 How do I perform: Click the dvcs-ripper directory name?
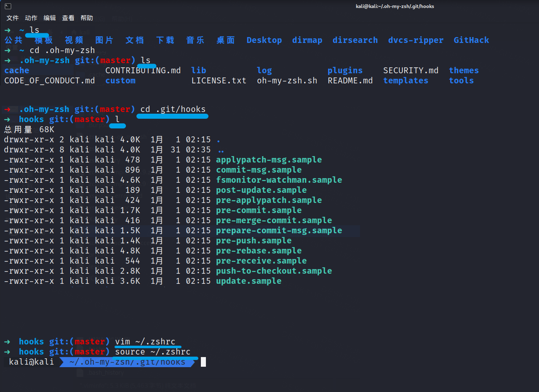pos(416,40)
